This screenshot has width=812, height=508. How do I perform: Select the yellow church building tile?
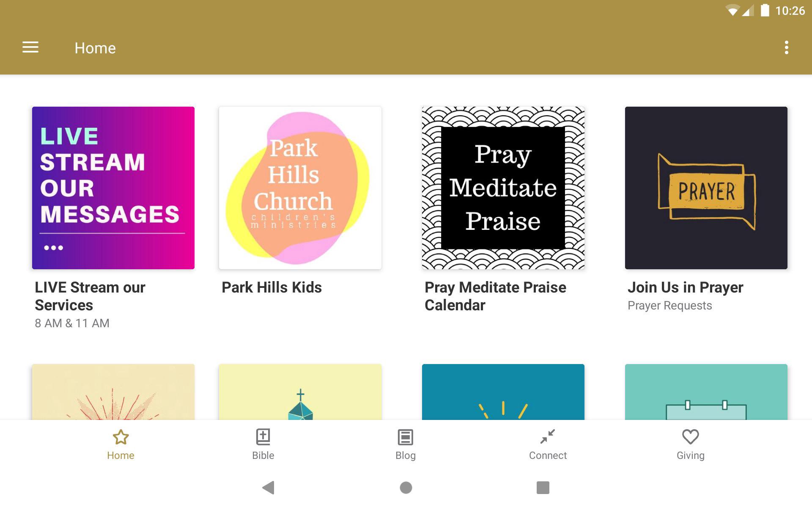300,392
